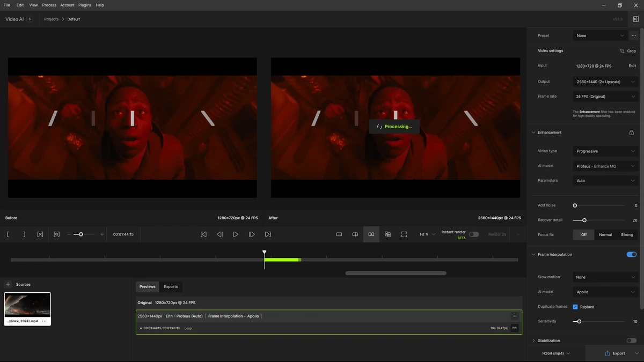Viewport: 644px width, 362px height.
Task: Open the Apollo AI model dropdown
Action: click(605, 292)
